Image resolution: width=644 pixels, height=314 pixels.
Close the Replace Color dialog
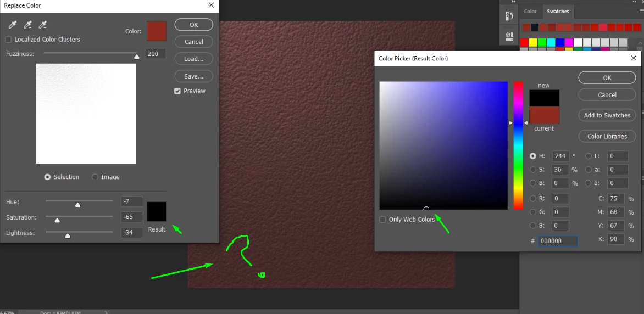(x=211, y=5)
